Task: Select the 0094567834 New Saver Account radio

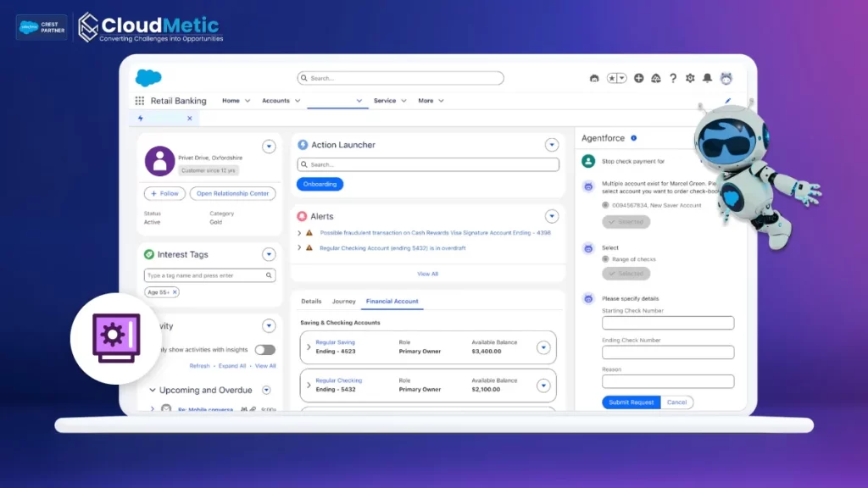Action: pos(605,206)
